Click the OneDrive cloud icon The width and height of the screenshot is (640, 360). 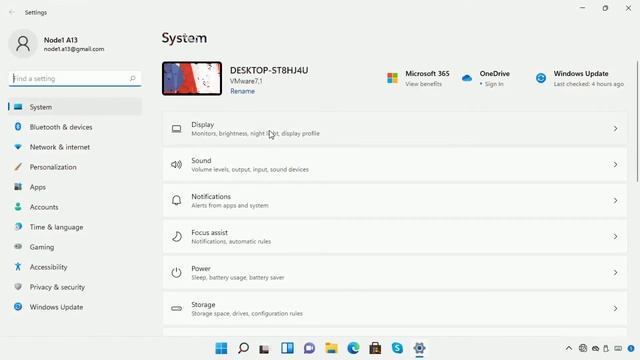(467, 78)
